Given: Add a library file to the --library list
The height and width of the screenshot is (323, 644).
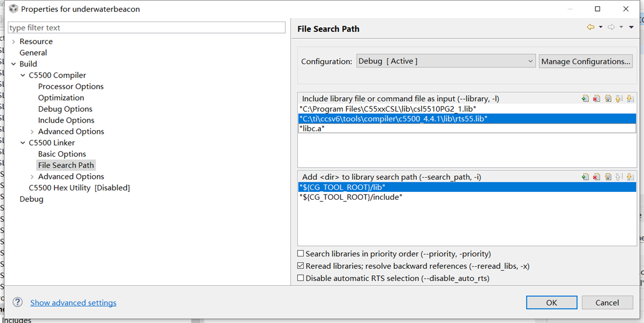Looking at the screenshot, I should pos(585,99).
